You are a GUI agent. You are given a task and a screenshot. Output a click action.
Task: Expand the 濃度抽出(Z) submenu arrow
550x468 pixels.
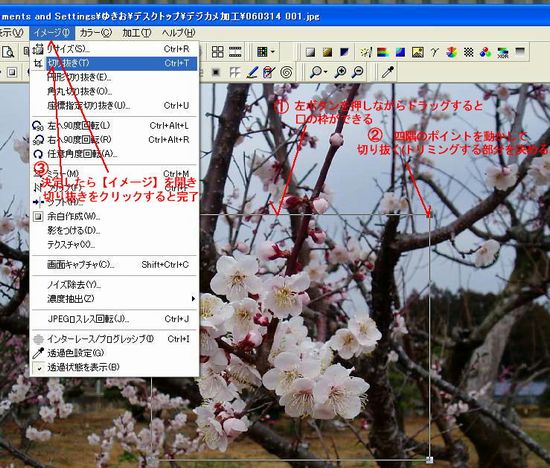193,299
